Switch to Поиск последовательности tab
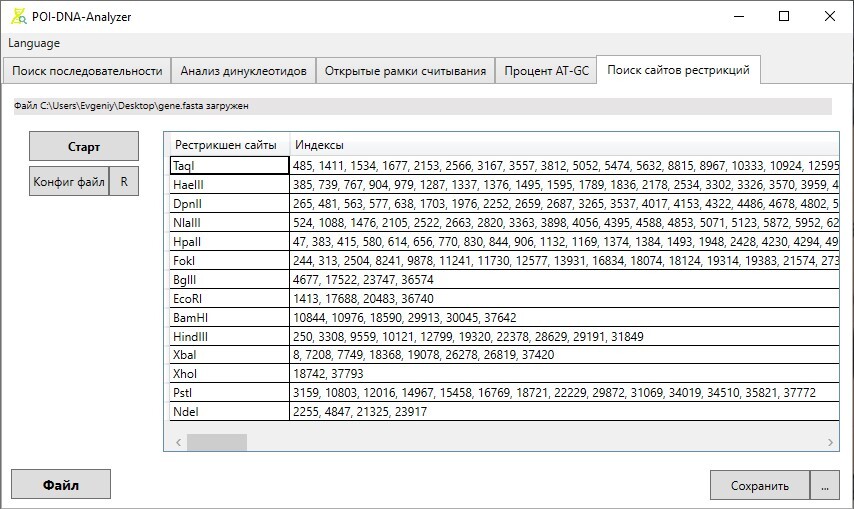854x509 pixels. coord(87,71)
